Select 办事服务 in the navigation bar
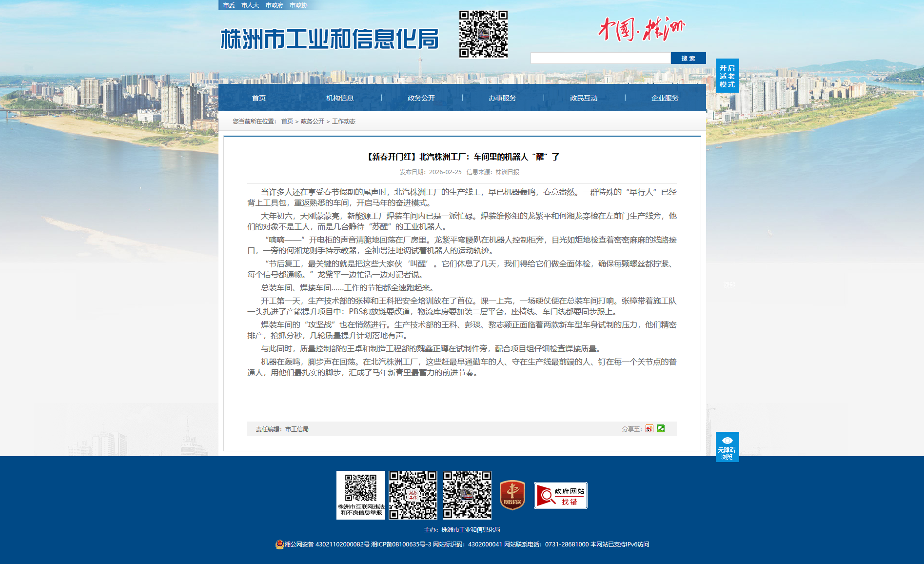Screen dimensions: 924x564 (x=502, y=98)
